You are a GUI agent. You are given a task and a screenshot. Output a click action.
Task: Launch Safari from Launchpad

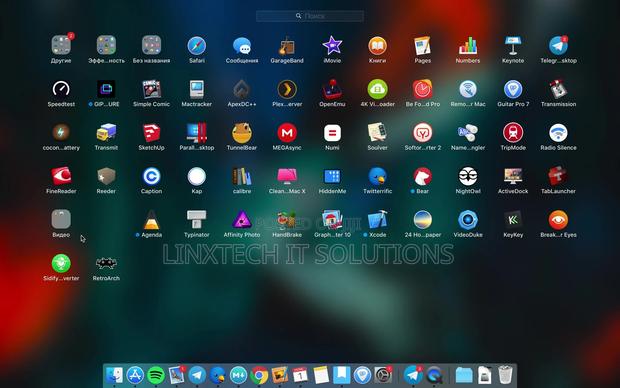coord(197,46)
